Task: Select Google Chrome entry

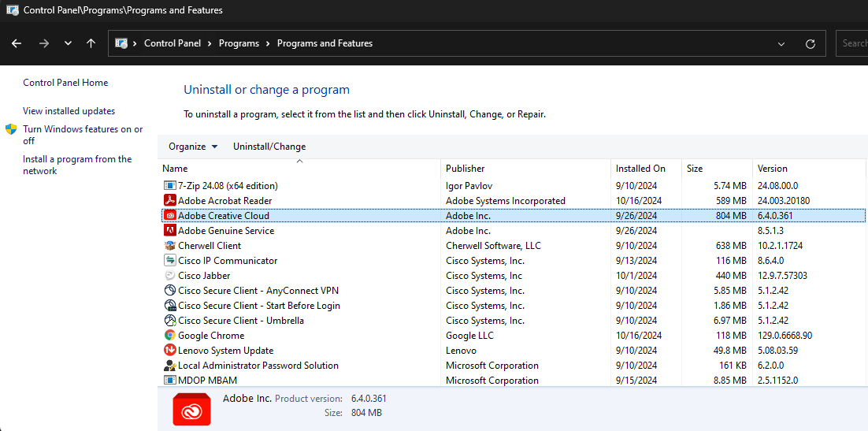Action: pyautogui.click(x=513, y=335)
